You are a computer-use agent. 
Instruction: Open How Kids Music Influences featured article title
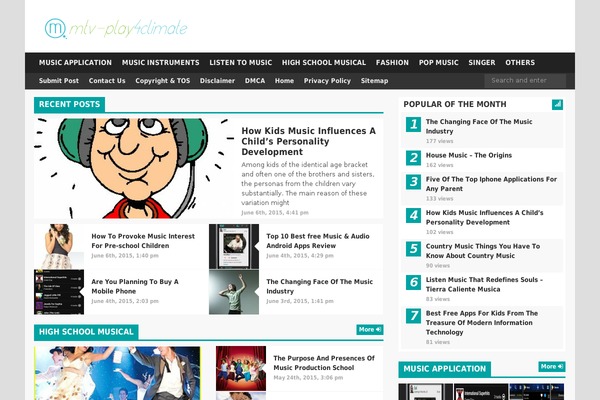(308, 141)
